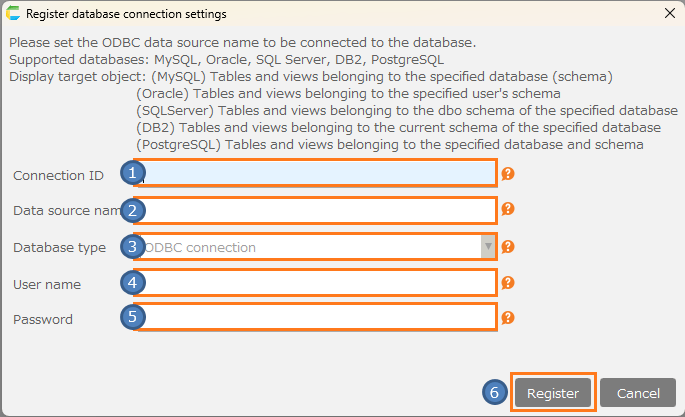Expand the Database type dropdown arrow
This screenshot has height=417, width=685.
tap(488, 247)
